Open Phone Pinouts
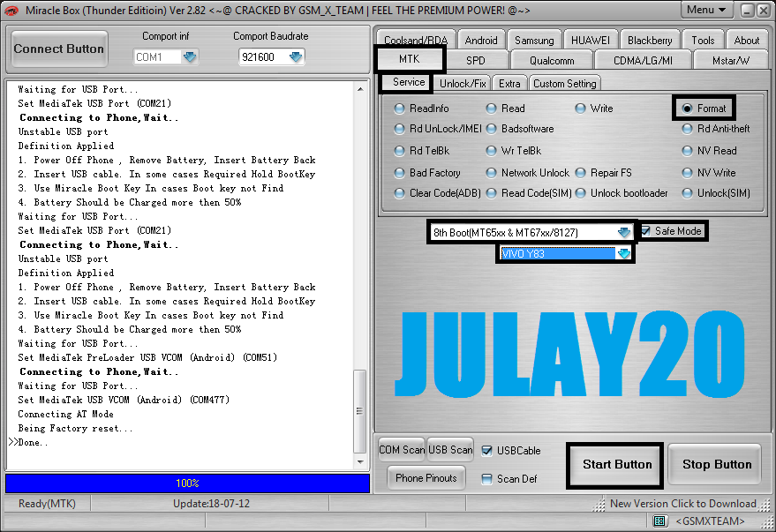Screen dimensions: 776x532 coord(426,478)
